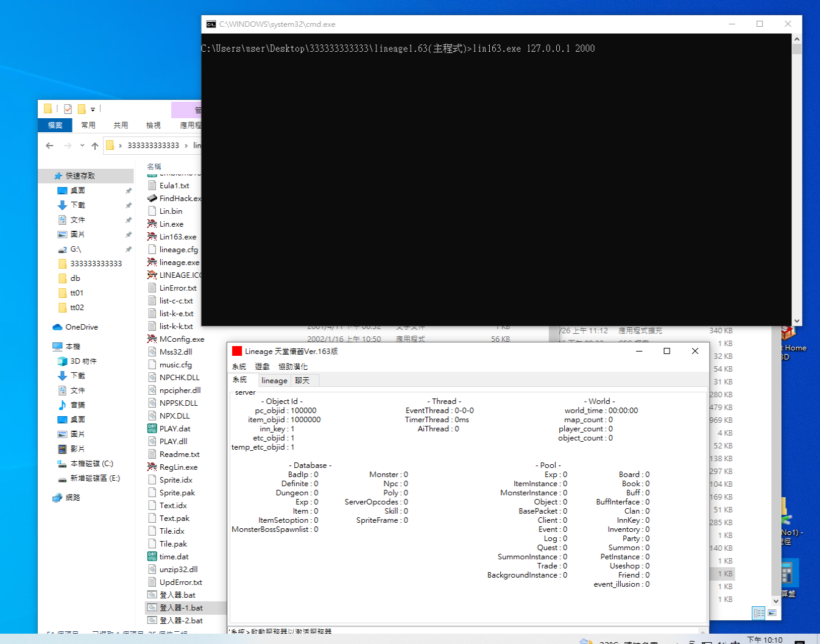The width and height of the screenshot is (820, 644).
Task: Open the 遊戲 menu in Lineage window
Action: (x=262, y=366)
